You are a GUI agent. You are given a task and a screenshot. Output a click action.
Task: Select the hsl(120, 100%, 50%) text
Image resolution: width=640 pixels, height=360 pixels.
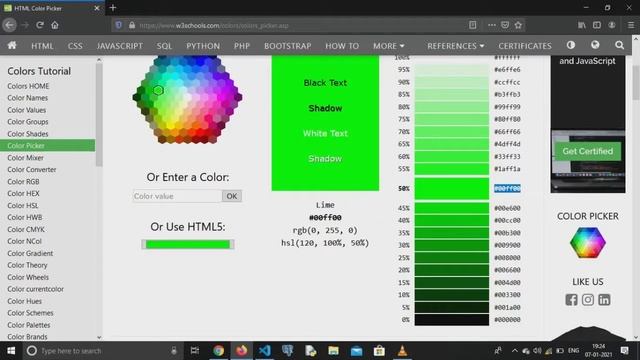(325, 243)
